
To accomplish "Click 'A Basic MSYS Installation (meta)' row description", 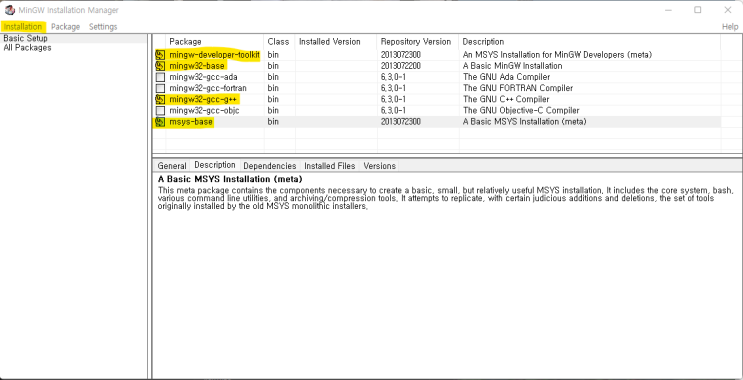I will pos(525,122).
